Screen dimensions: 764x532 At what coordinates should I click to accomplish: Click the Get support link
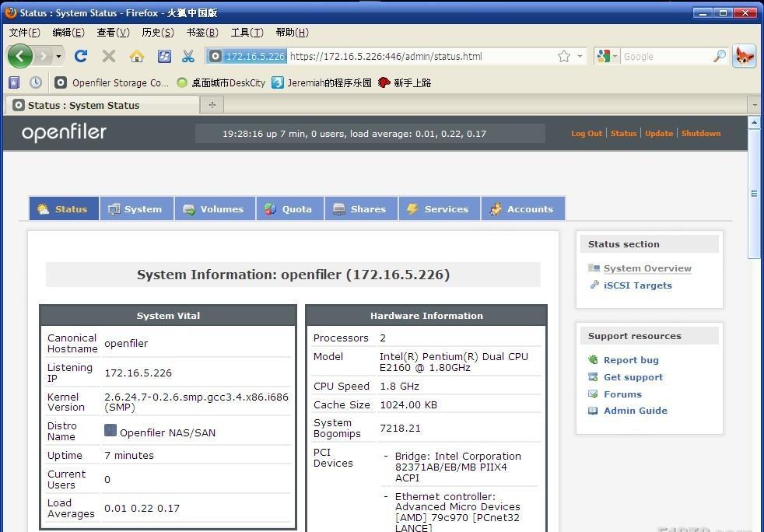click(633, 377)
